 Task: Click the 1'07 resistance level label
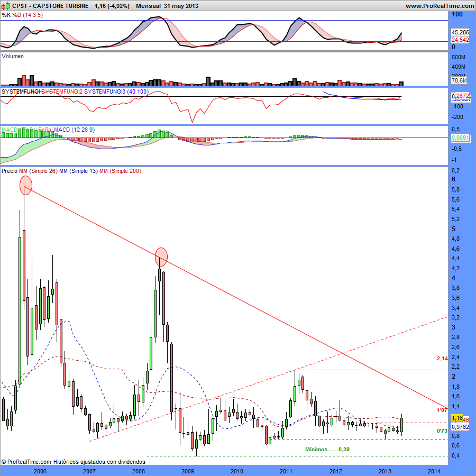(x=442, y=410)
